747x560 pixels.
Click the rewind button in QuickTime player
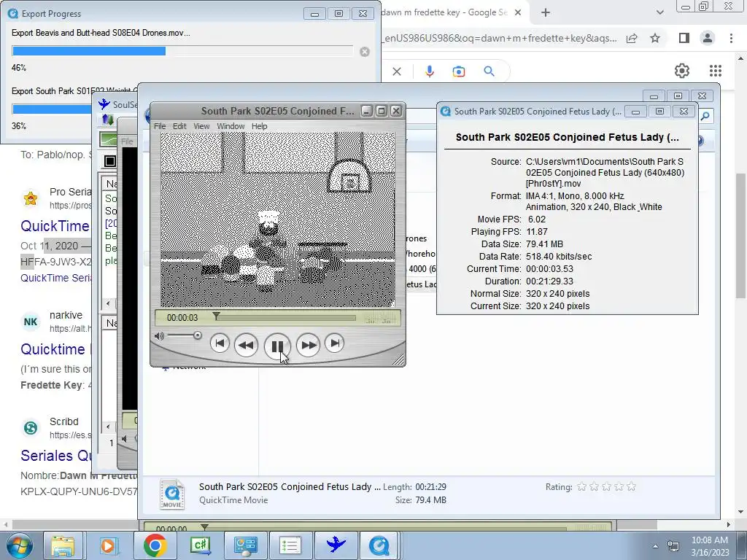[x=246, y=345]
